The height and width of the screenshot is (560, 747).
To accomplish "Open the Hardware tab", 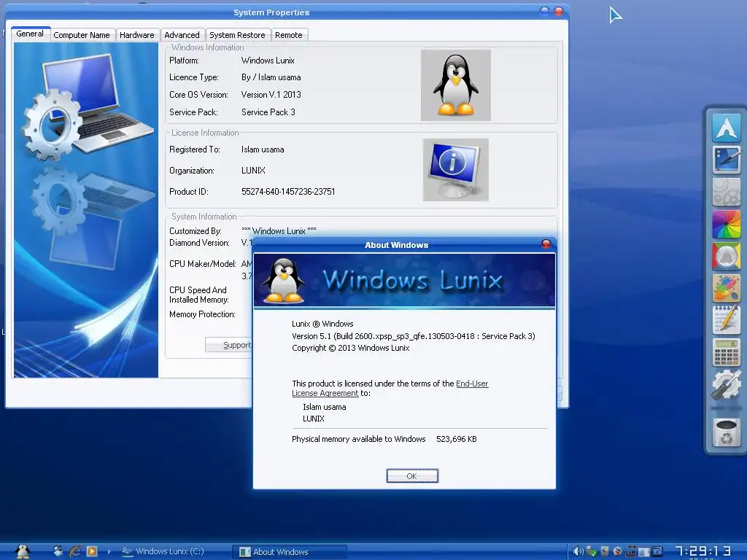I will [x=136, y=35].
